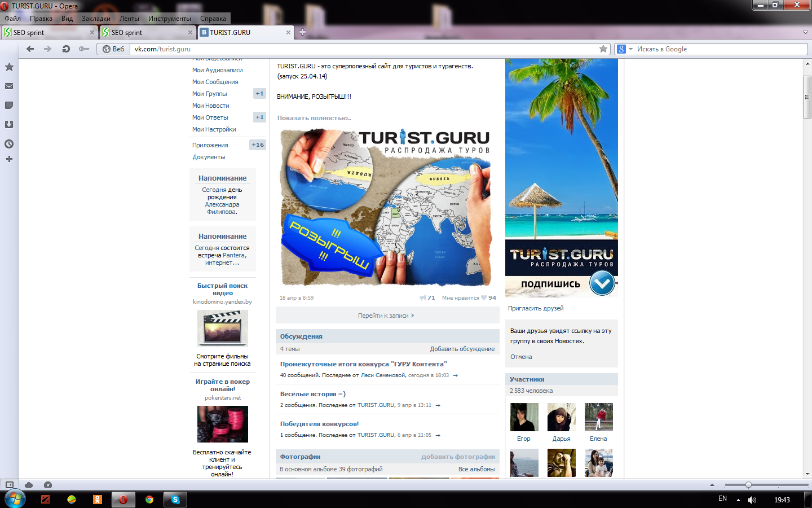812x508 pixels.
Task: Open the Odnoklassniki taskbar icon
Action: [98, 500]
